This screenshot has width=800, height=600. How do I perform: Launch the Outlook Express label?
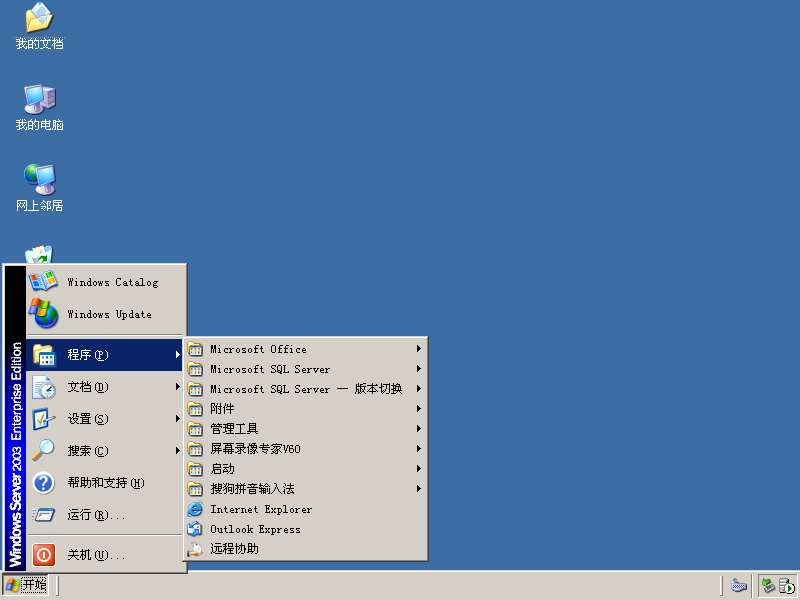point(256,529)
